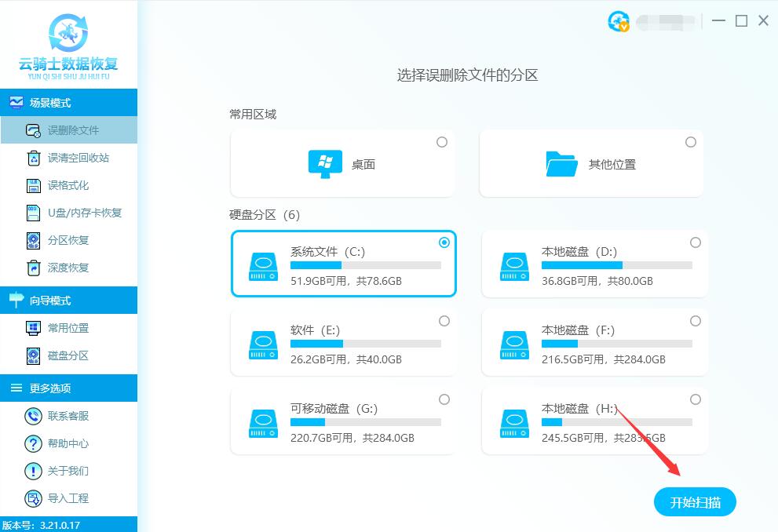Open 分区恢复 mode
The image size is (778, 532).
pyautogui.click(x=69, y=240)
